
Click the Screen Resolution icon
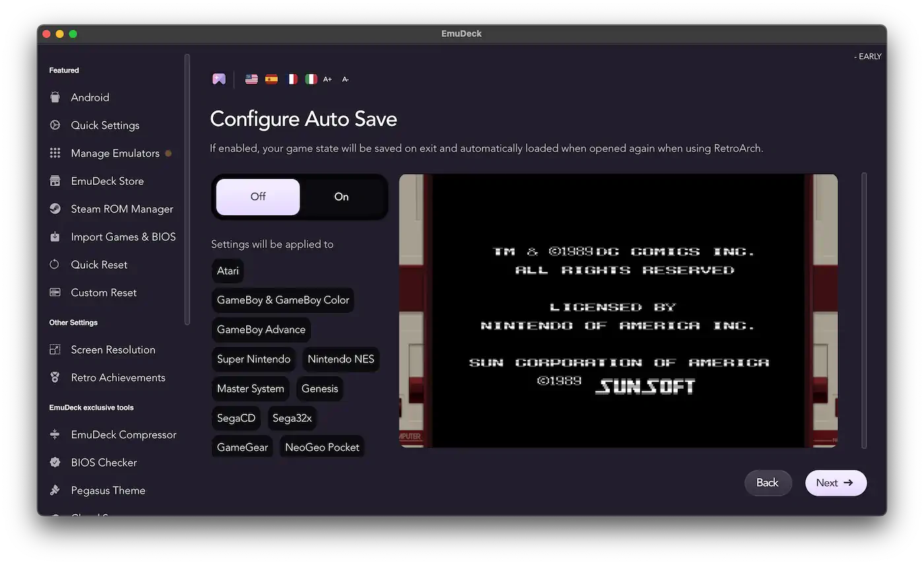[55, 350]
